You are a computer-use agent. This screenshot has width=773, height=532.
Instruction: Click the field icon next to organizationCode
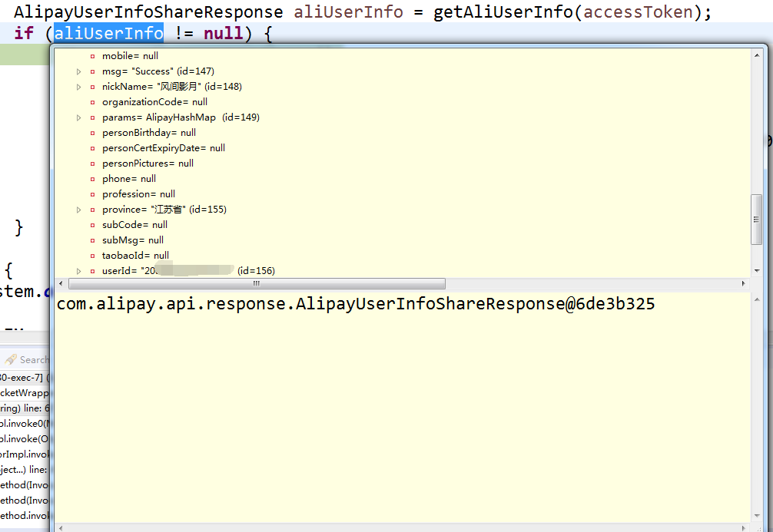click(93, 102)
